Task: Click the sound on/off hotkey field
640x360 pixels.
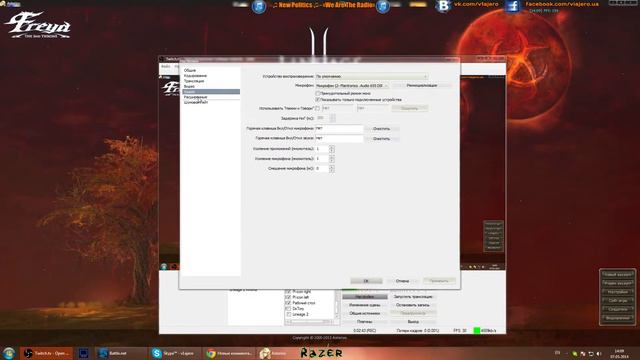Action: point(339,138)
